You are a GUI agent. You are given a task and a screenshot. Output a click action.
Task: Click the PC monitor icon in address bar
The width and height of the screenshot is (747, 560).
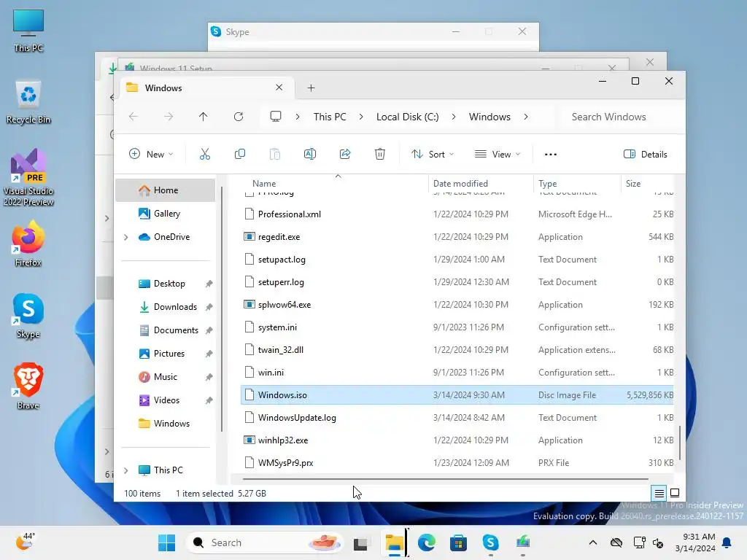[275, 117]
